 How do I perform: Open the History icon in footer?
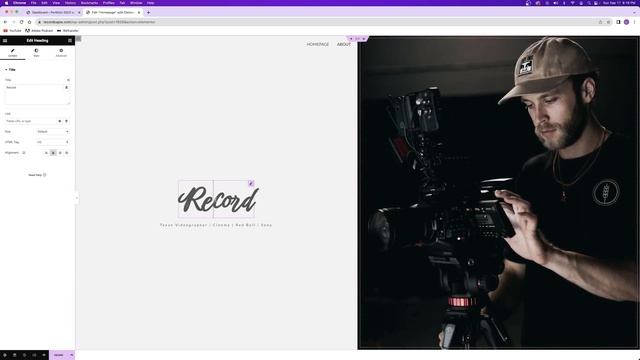point(24,355)
